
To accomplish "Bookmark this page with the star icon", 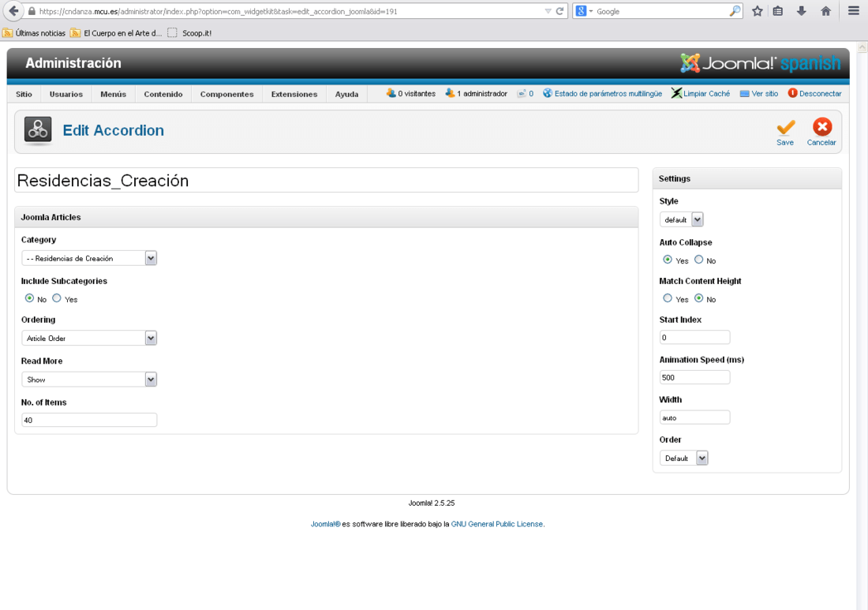I will [x=758, y=11].
